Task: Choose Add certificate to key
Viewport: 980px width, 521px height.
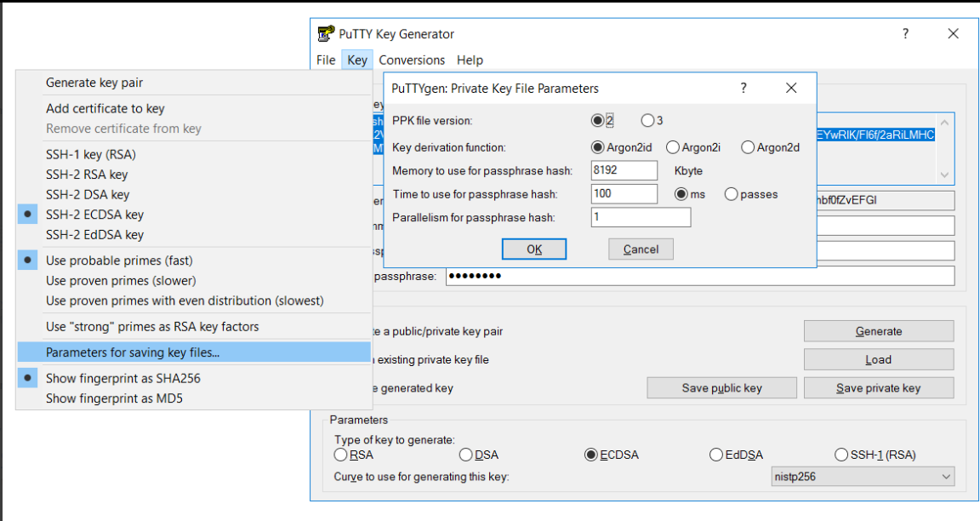Action: (x=194, y=108)
